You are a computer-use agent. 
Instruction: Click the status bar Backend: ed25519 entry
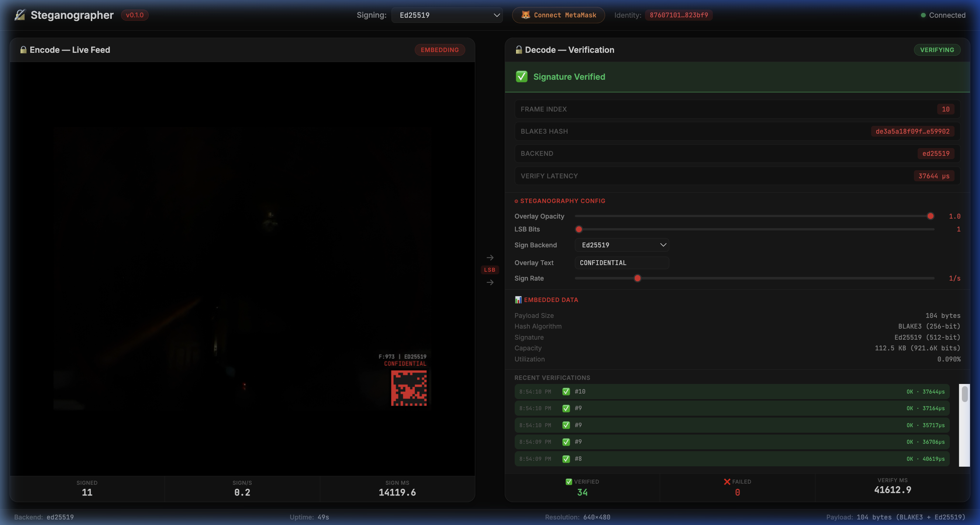(44, 517)
